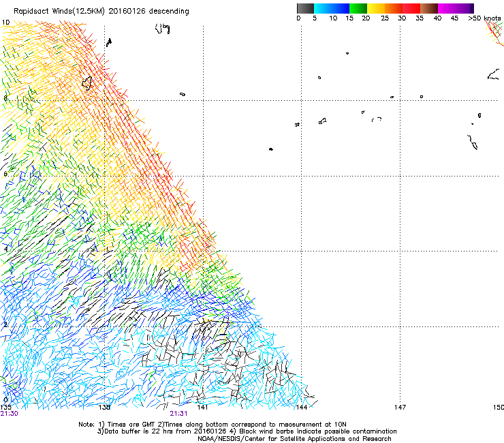Click the '138' longitude axis label
504x443 pixels.
pos(104,408)
